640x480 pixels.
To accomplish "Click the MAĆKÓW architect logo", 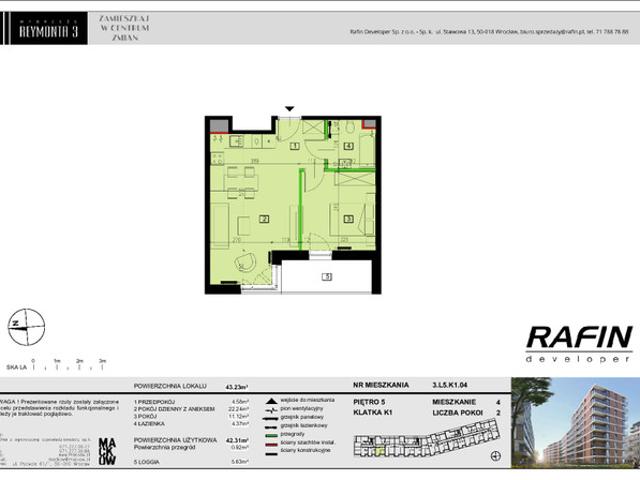I will (x=107, y=451).
